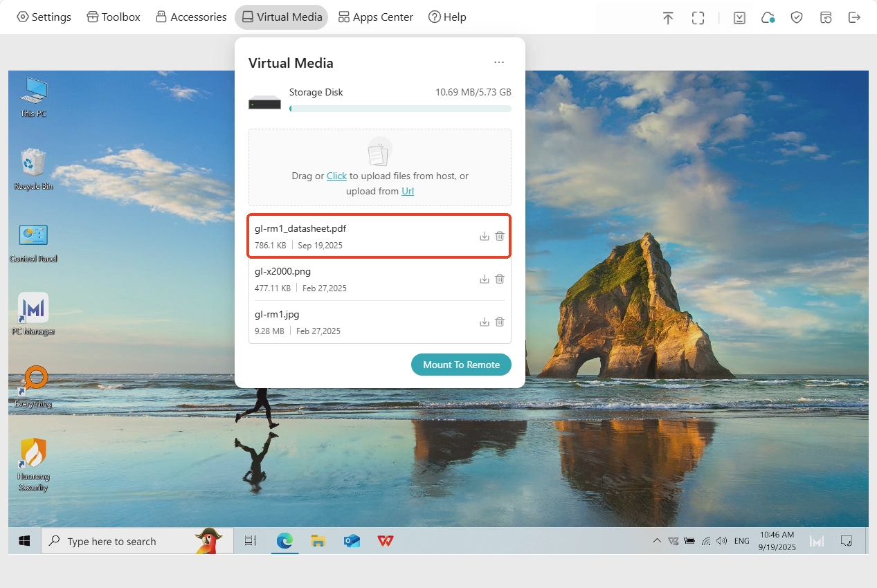The width and height of the screenshot is (877, 588).
Task: Click the shield icon in top toolbar
Action: [x=797, y=18]
